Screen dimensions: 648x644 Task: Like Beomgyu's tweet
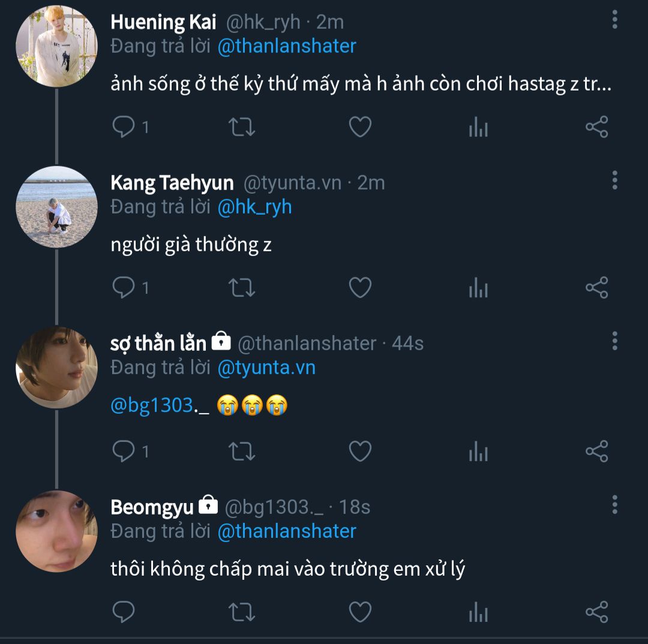pos(360,612)
